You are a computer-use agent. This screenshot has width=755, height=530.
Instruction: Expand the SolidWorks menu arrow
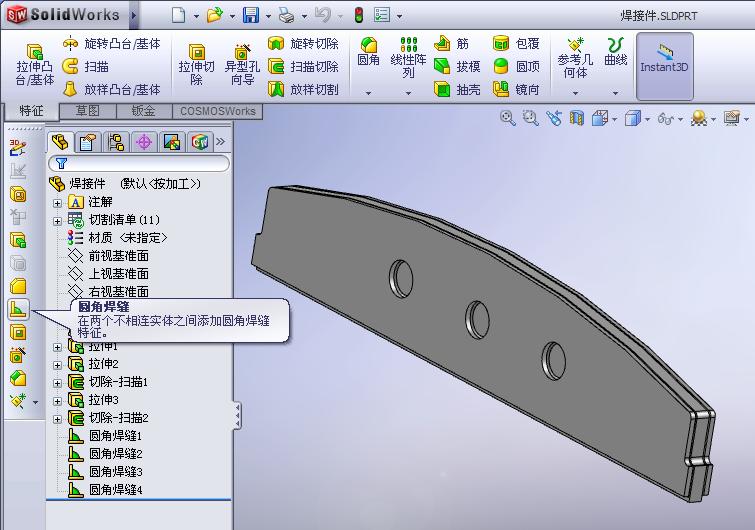(134, 16)
